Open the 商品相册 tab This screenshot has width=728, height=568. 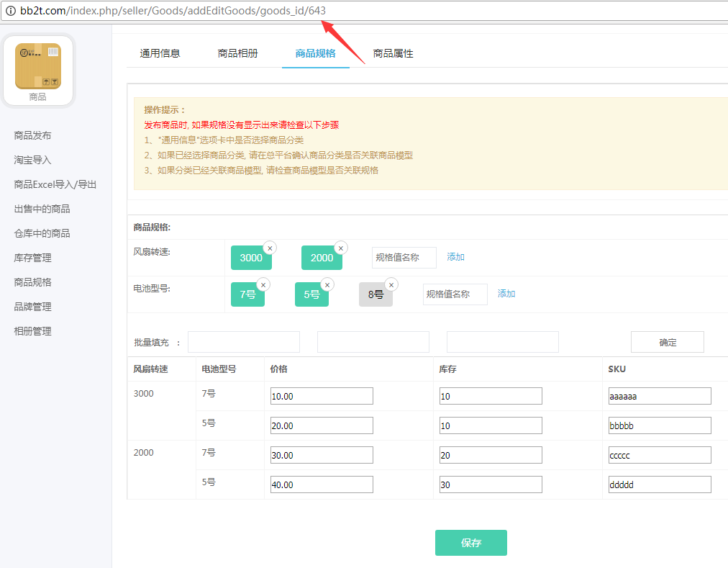[237, 53]
